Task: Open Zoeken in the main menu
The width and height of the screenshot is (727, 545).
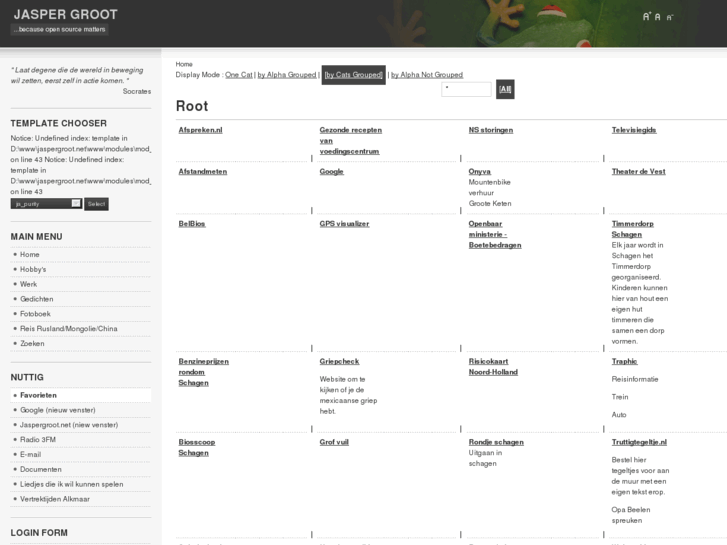Action: click(32, 344)
